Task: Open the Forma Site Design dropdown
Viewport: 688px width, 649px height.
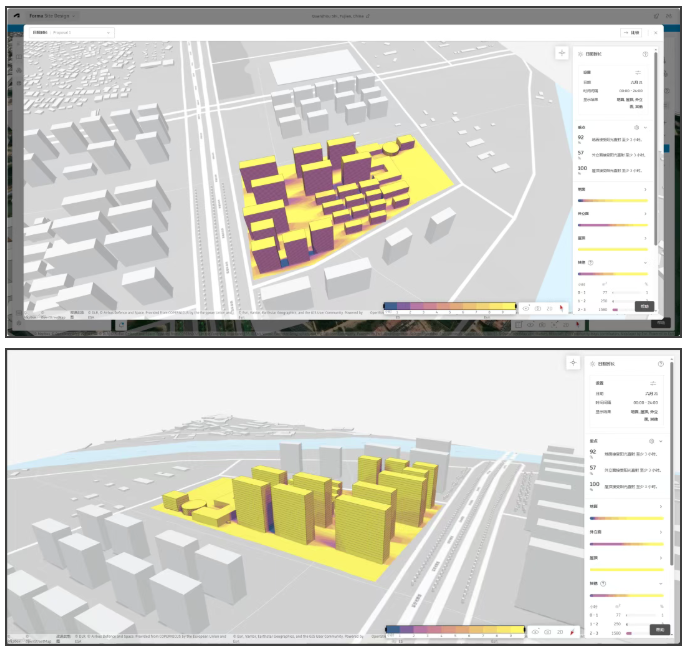Action: tap(52, 16)
